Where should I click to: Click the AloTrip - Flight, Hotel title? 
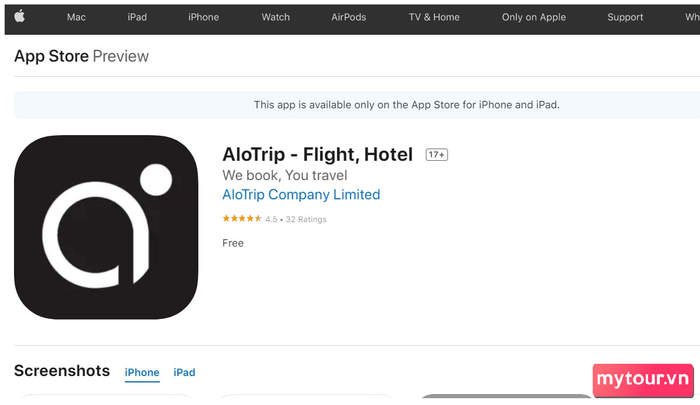point(317,154)
